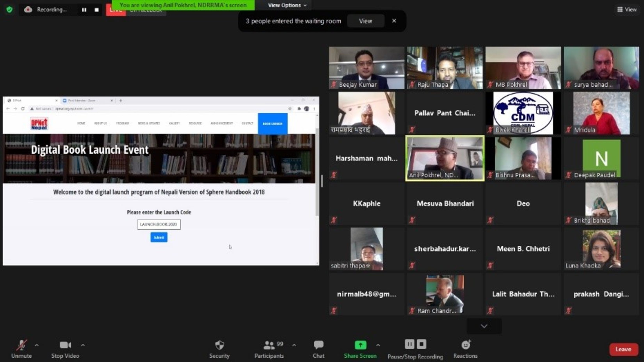Show next page of participant videos
644x362 pixels.
[x=484, y=326]
